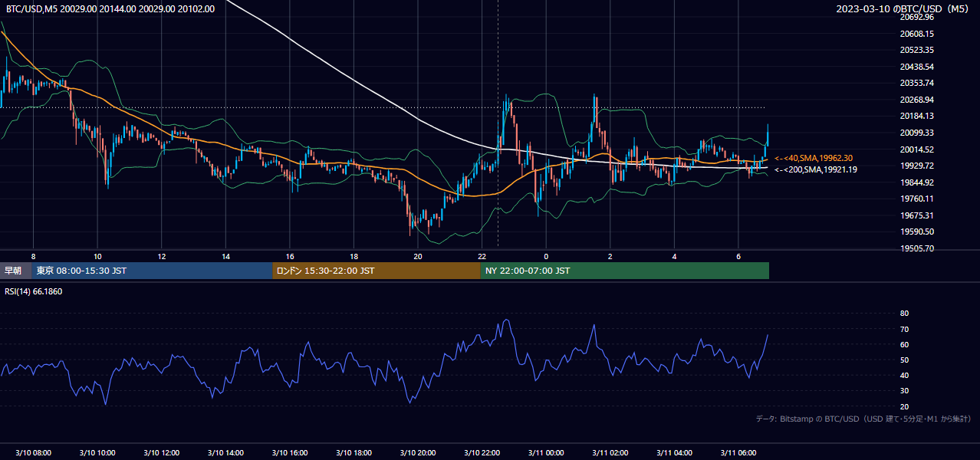Click the date-time label 3/10 14:00

click(x=225, y=453)
